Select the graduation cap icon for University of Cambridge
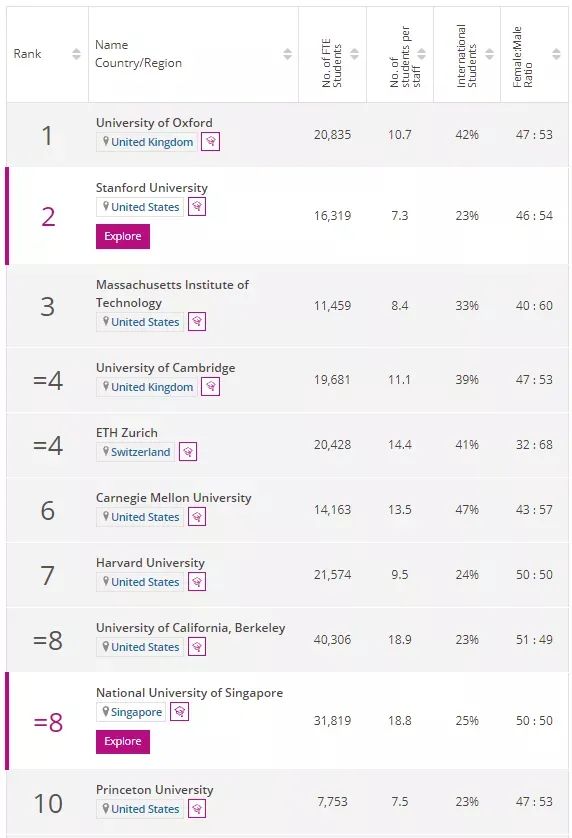 [x=211, y=386]
